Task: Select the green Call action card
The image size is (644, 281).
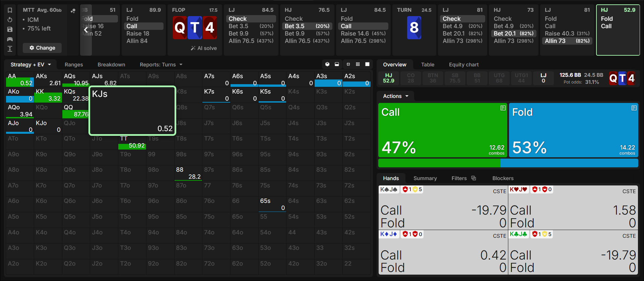Action: 443,130
